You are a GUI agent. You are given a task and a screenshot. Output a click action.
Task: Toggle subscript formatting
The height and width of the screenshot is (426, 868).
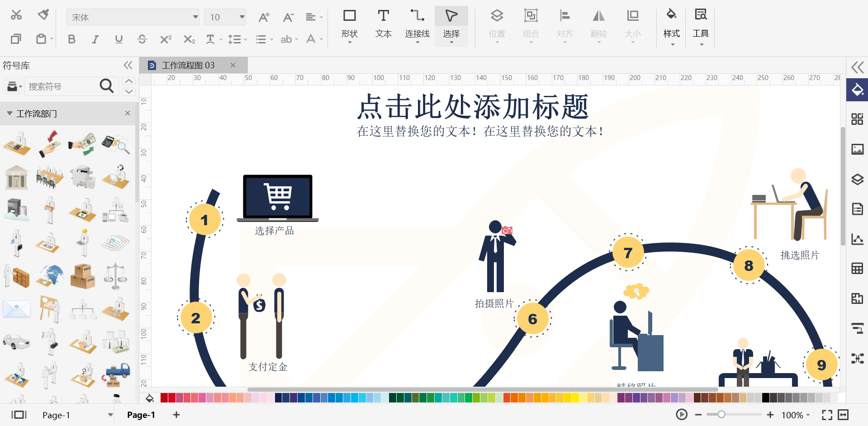tap(189, 39)
